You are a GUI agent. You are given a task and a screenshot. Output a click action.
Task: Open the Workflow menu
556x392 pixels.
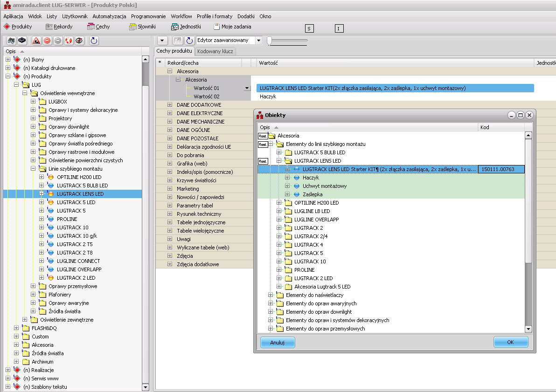pyautogui.click(x=181, y=16)
